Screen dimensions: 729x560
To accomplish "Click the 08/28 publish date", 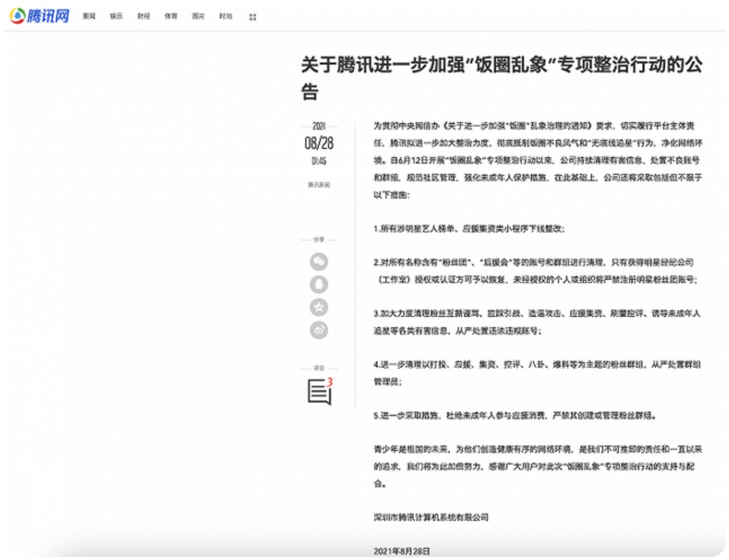I will (x=319, y=145).
